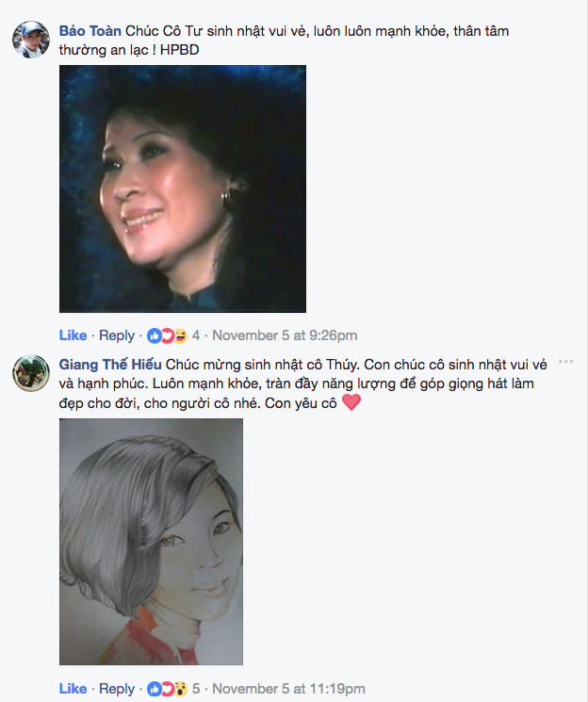
Task: Reply to Giang Thế Hiếu's comment
Action: point(117,689)
